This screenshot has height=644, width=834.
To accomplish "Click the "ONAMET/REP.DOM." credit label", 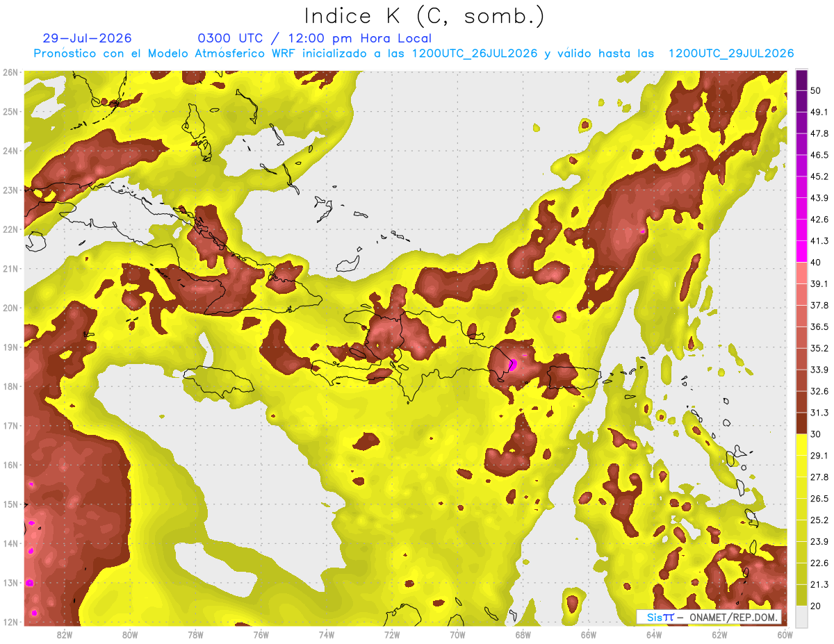I will pos(733,618).
